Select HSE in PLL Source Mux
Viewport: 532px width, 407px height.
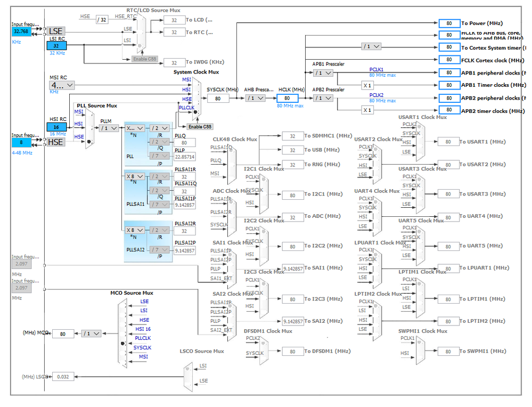[79, 136]
